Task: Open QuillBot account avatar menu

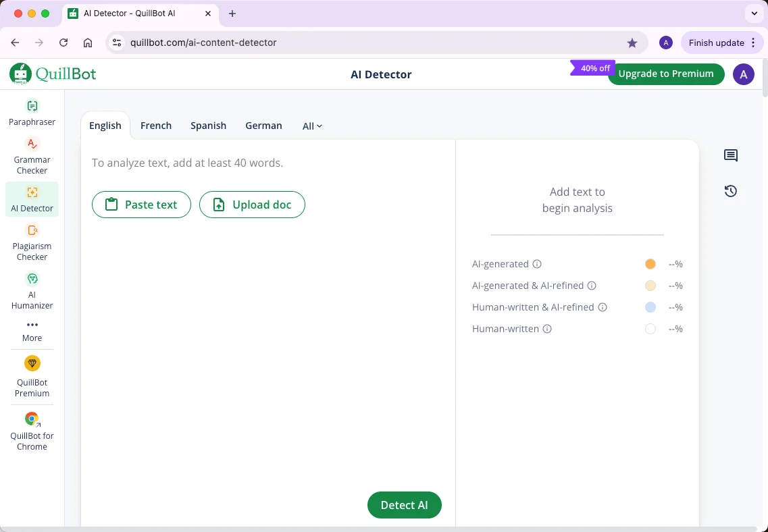Action: (x=744, y=74)
